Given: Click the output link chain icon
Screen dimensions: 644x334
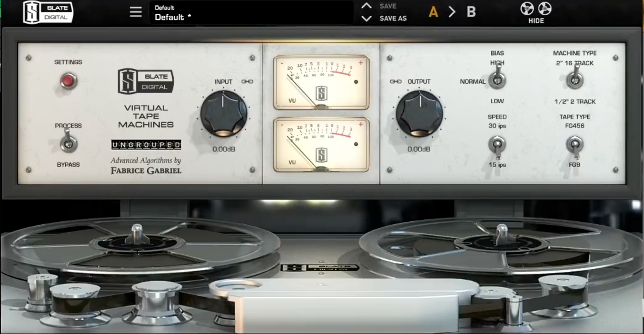Looking at the screenshot, I should [396, 82].
